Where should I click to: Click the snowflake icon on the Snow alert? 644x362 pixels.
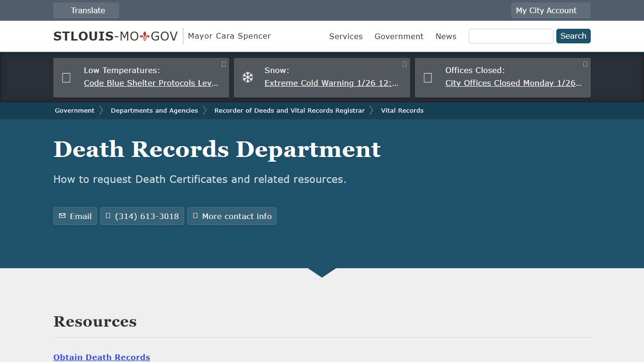pyautogui.click(x=247, y=77)
